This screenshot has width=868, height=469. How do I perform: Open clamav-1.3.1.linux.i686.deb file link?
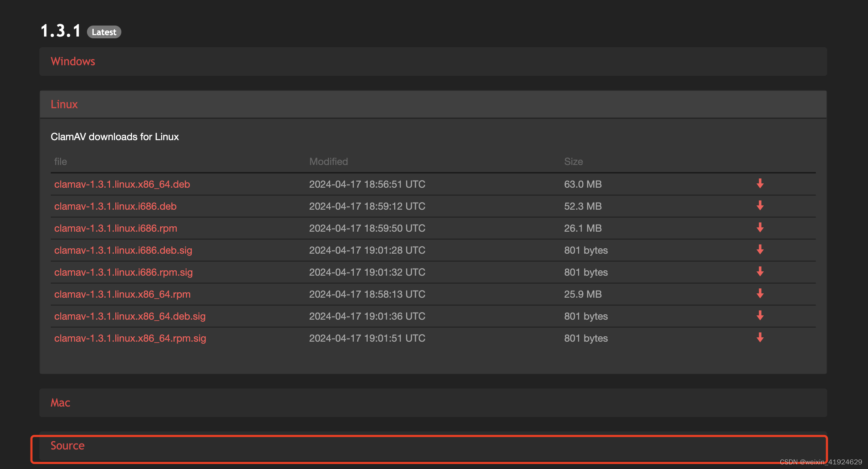pos(115,206)
